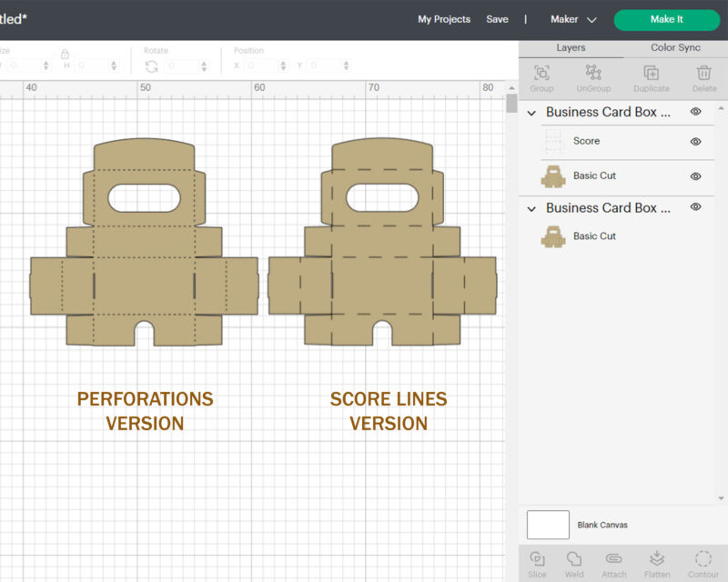Open the Maker machine dropdown

click(x=573, y=19)
